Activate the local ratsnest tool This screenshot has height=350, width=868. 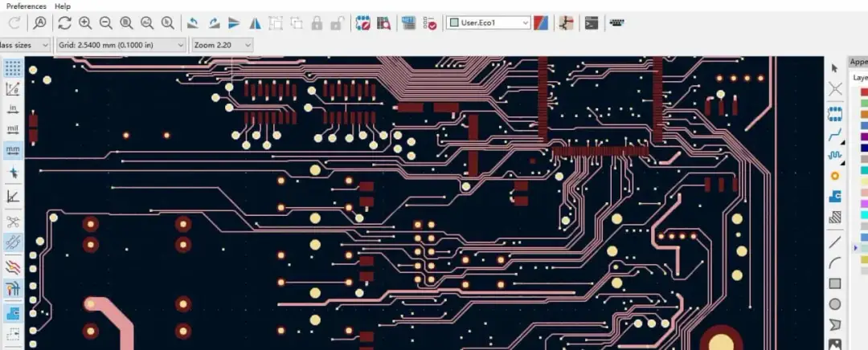[835, 88]
